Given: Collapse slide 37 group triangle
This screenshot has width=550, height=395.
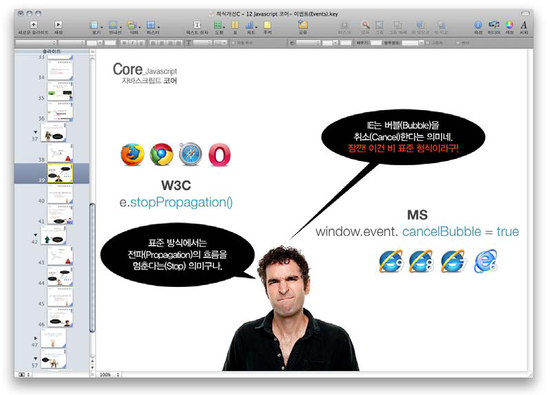Looking at the screenshot, I should click(35, 132).
